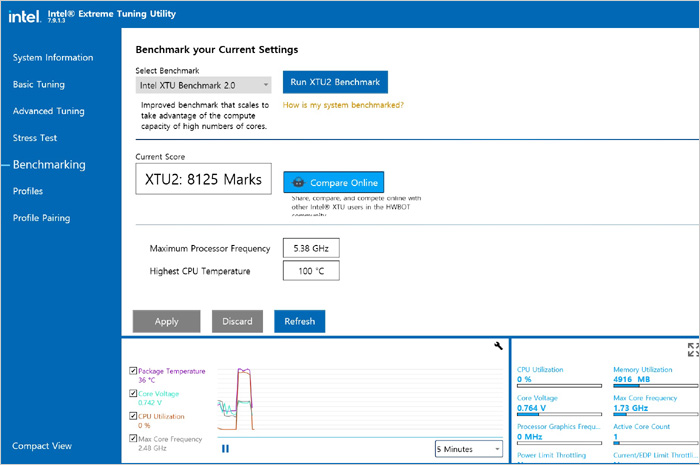Click the Memory Utilization progress bar
700x465 pixels.
tap(655, 386)
